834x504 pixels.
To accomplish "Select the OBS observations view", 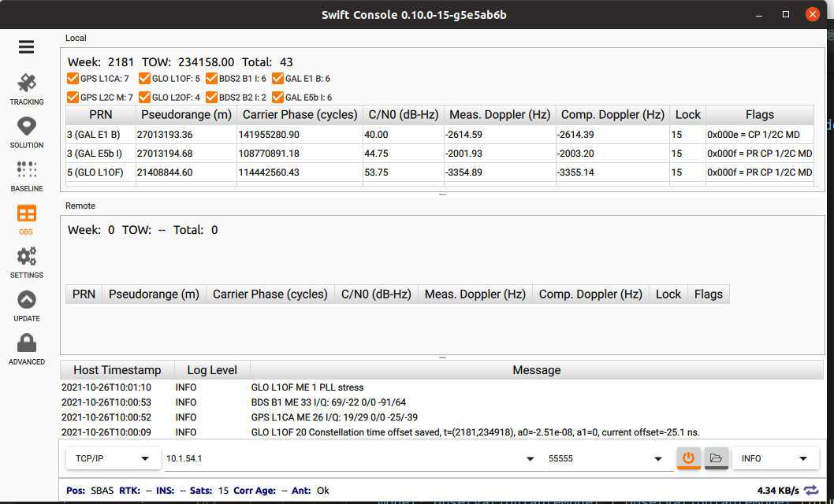I will coord(26,220).
